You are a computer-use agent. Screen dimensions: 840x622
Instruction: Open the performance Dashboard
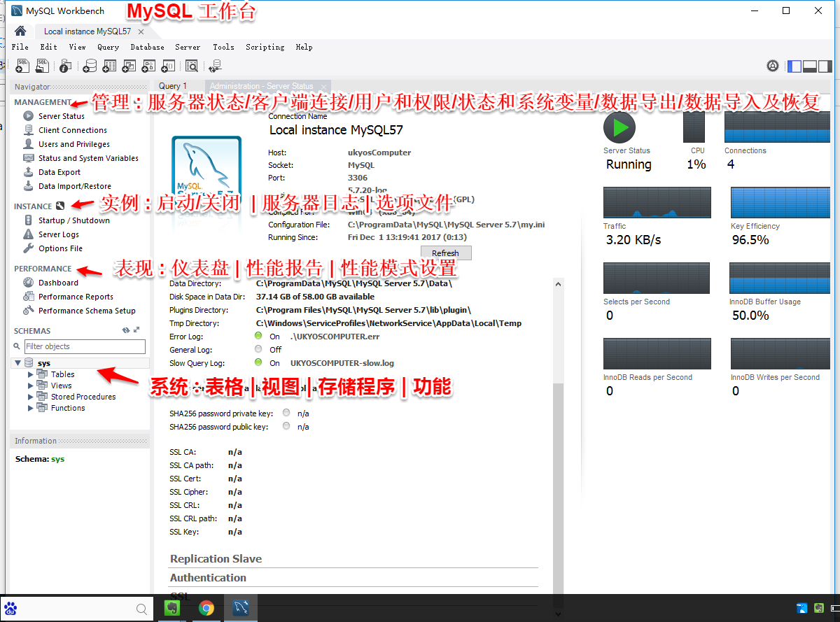pos(58,283)
